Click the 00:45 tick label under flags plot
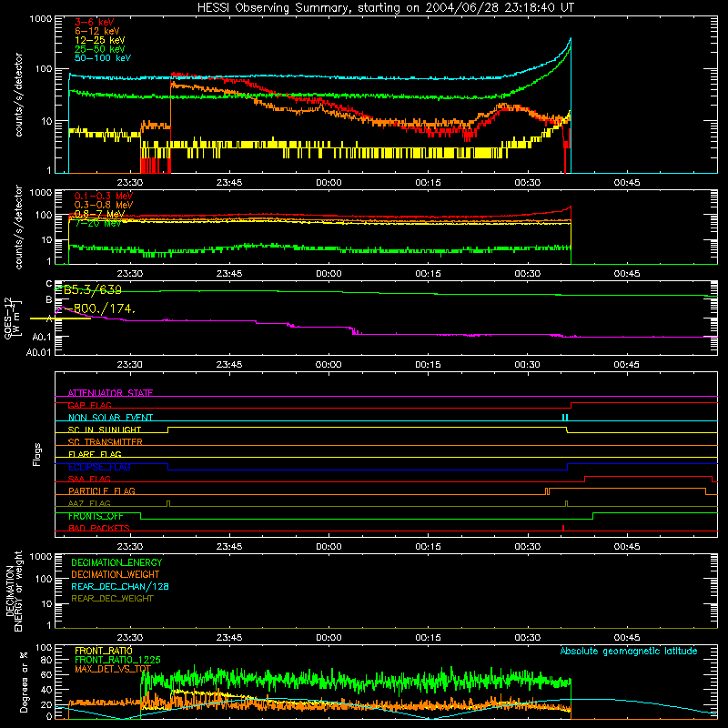728x728 pixels. [x=626, y=547]
